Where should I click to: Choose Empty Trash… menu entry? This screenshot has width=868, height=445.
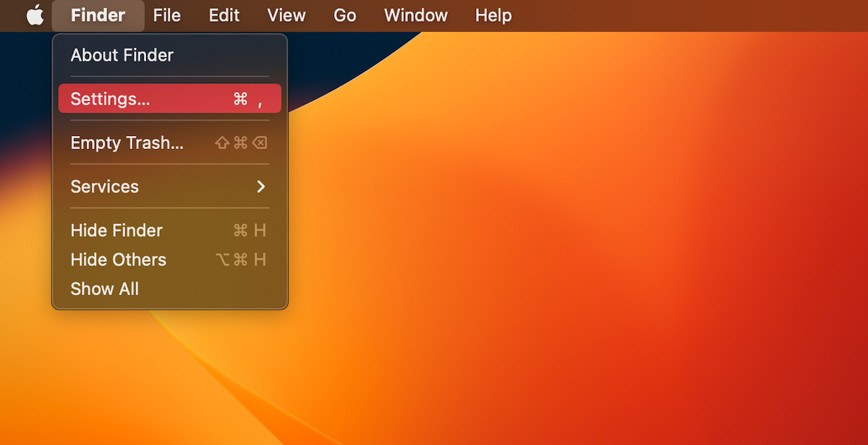(170, 143)
